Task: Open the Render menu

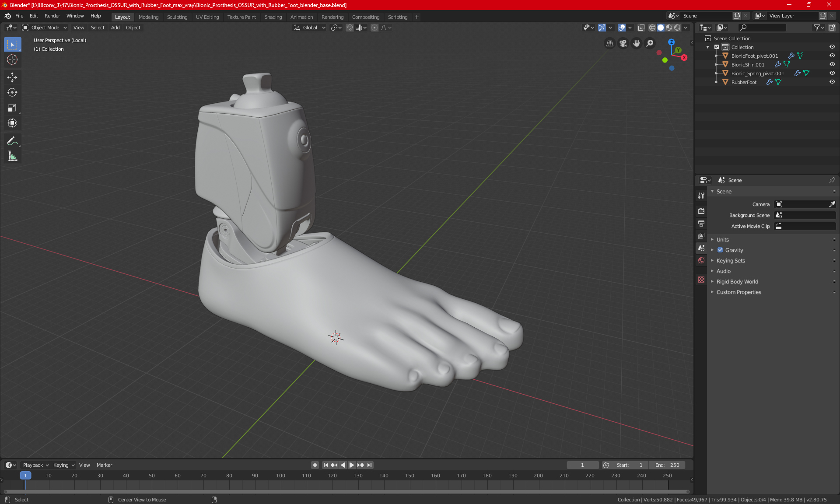Action: click(x=52, y=16)
